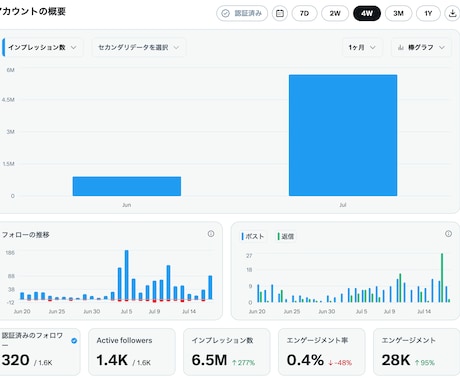Open the Active followers stat card
The width and height of the screenshot is (460, 380).
point(132,351)
